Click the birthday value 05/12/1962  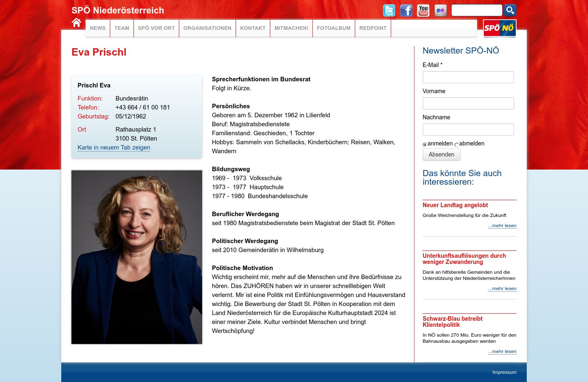click(x=131, y=116)
